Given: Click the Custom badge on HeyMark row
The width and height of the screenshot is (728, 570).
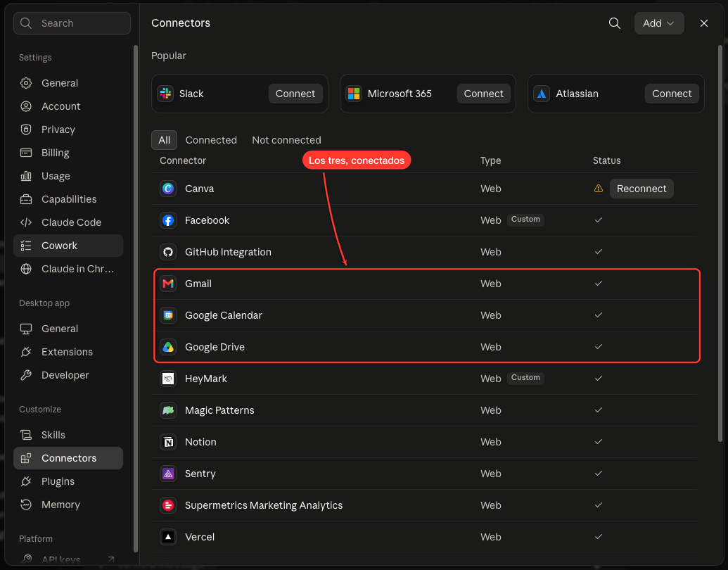Looking at the screenshot, I should (x=525, y=378).
